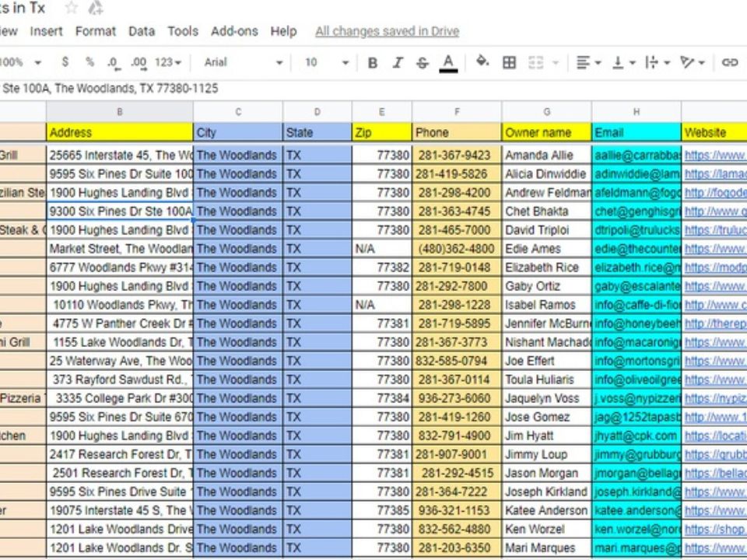
Task: Format as currency with dollar icon
Action: click(65, 62)
